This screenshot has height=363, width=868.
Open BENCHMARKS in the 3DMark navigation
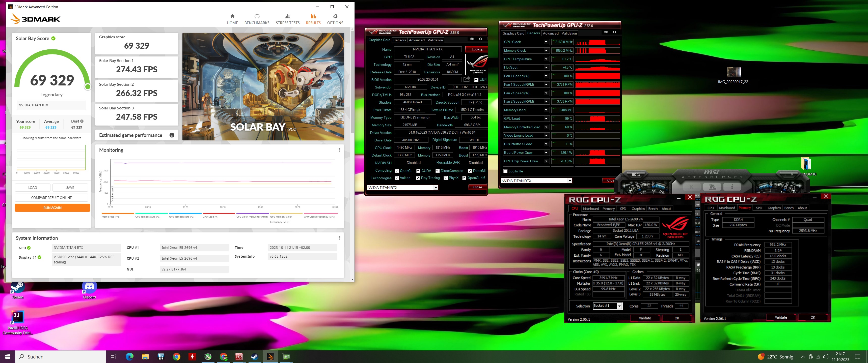257,19
